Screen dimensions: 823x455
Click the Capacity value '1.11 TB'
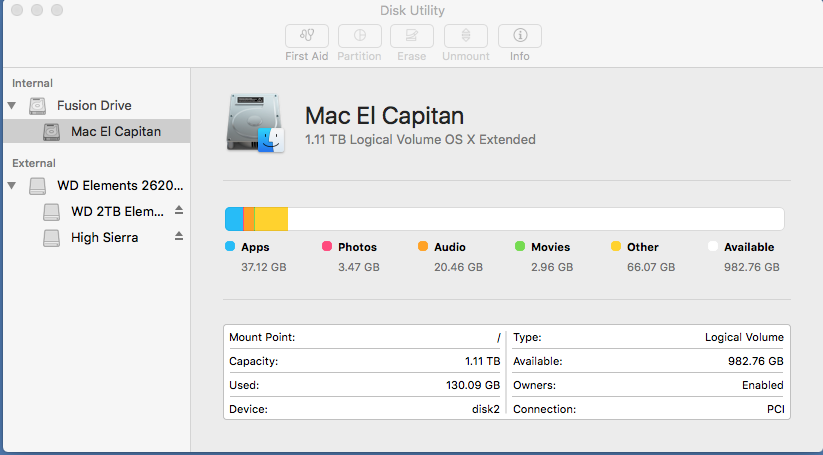click(482, 362)
